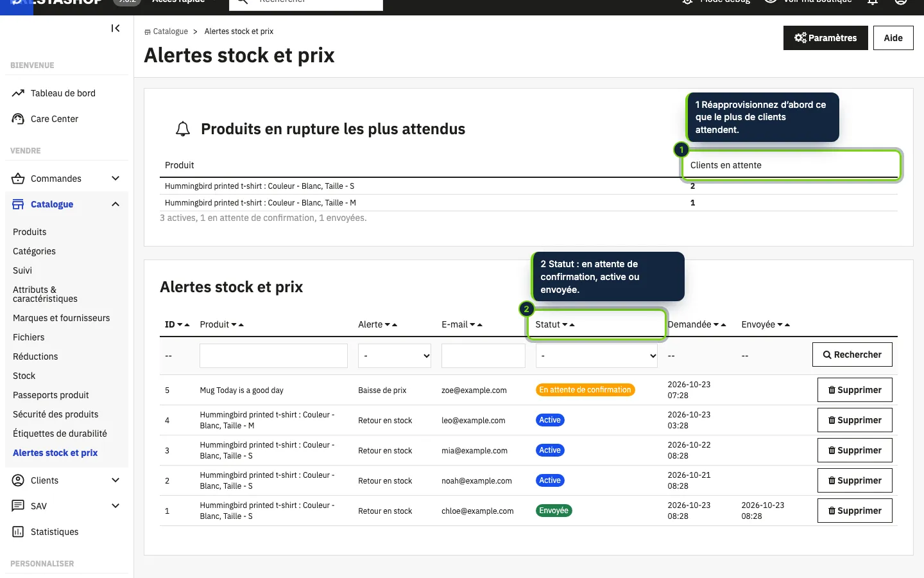
Task: Open Produits in the Catalogue menu
Action: [30, 232]
